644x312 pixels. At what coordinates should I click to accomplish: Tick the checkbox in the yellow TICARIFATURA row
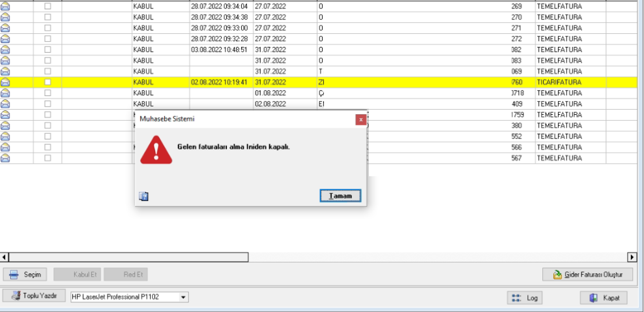48,82
